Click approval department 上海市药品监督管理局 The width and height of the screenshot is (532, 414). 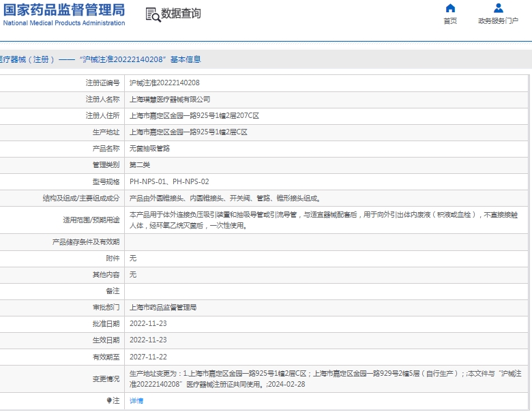[163, 308]
